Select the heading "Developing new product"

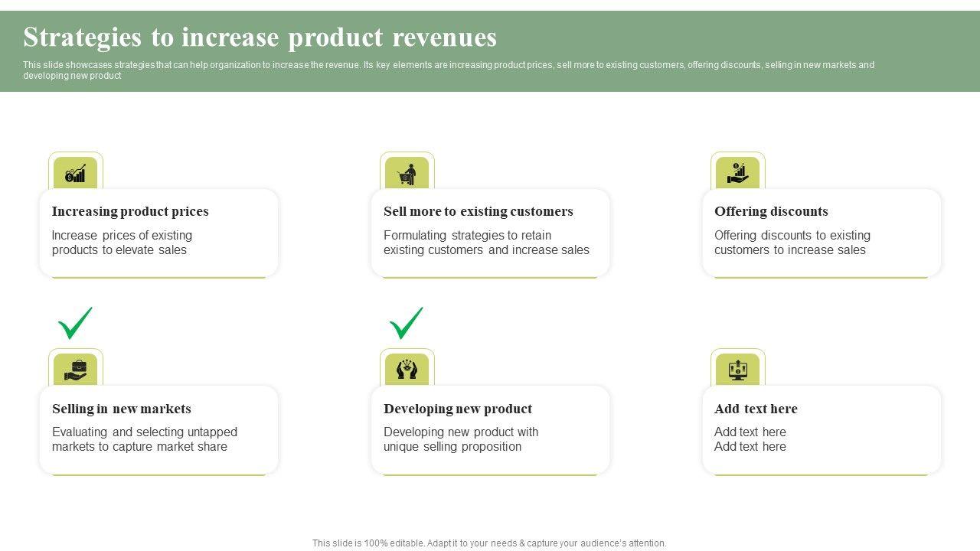[x=458, y=409]
